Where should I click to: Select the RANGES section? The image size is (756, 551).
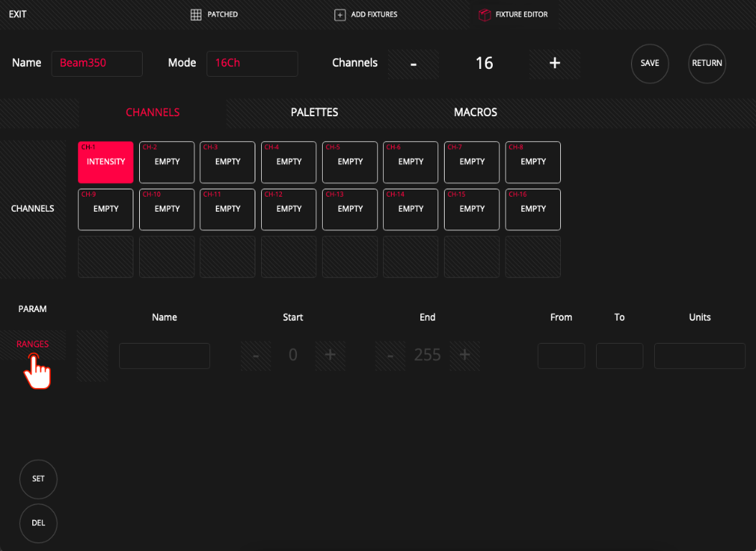(32, 344)
